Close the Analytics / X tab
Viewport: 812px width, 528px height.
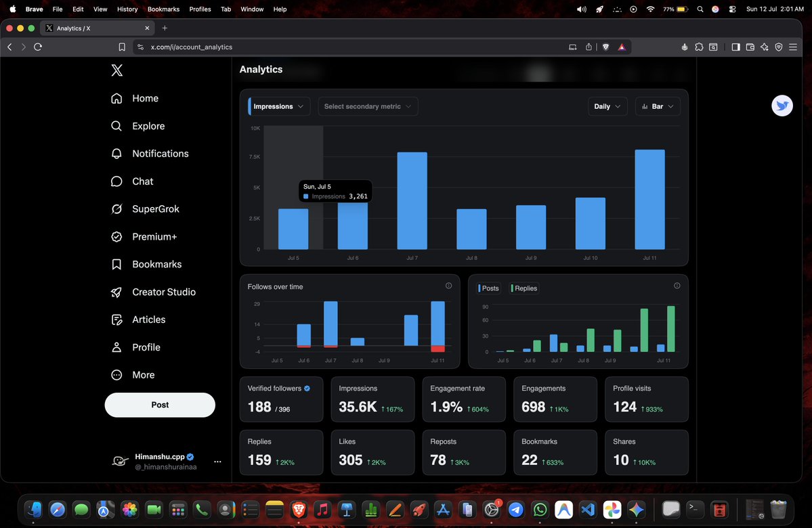(147, 28)
